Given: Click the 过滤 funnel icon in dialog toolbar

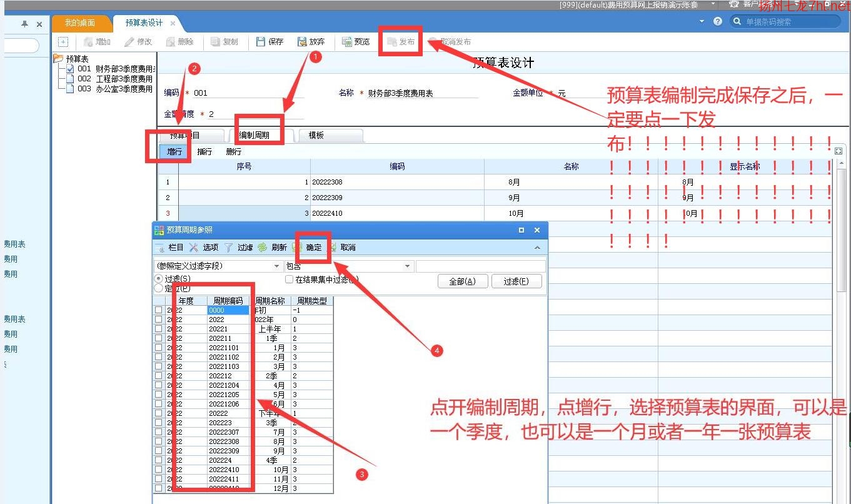Looking at the screenshot, I should click(229, 248).
